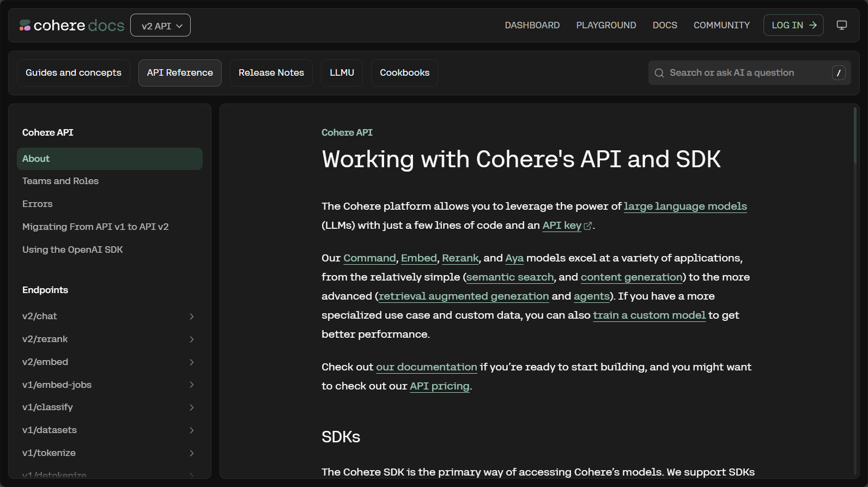
Task: Go to DASHBOARD in top navigation
Action: 532,25
